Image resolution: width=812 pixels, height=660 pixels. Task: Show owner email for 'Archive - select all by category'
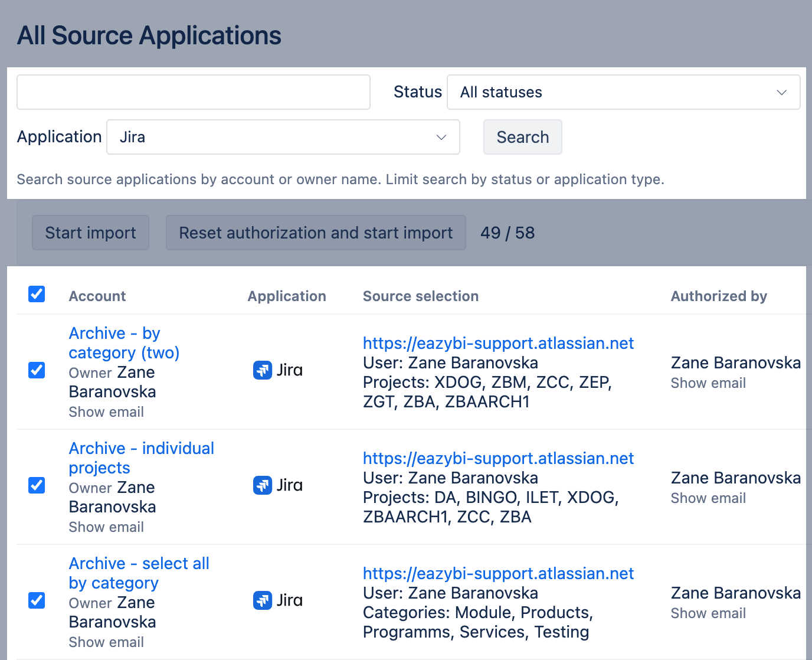[106, 642]
